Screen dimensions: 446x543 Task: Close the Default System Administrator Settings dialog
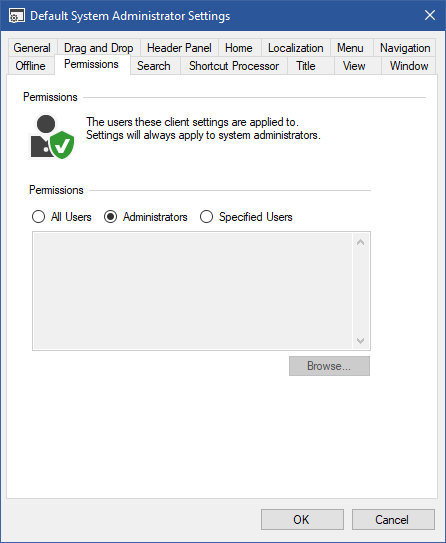click(430, 15)
